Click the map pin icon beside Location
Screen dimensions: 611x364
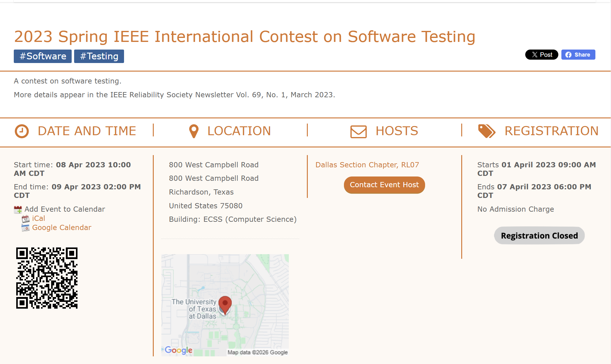click(x=194, y=131)
